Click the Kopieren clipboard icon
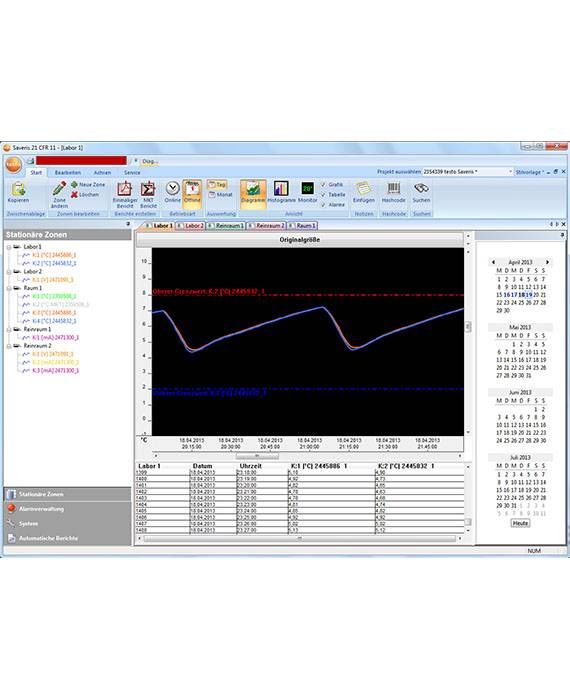The height and width of the screenshot is (700, 570). tap(18, 189)
